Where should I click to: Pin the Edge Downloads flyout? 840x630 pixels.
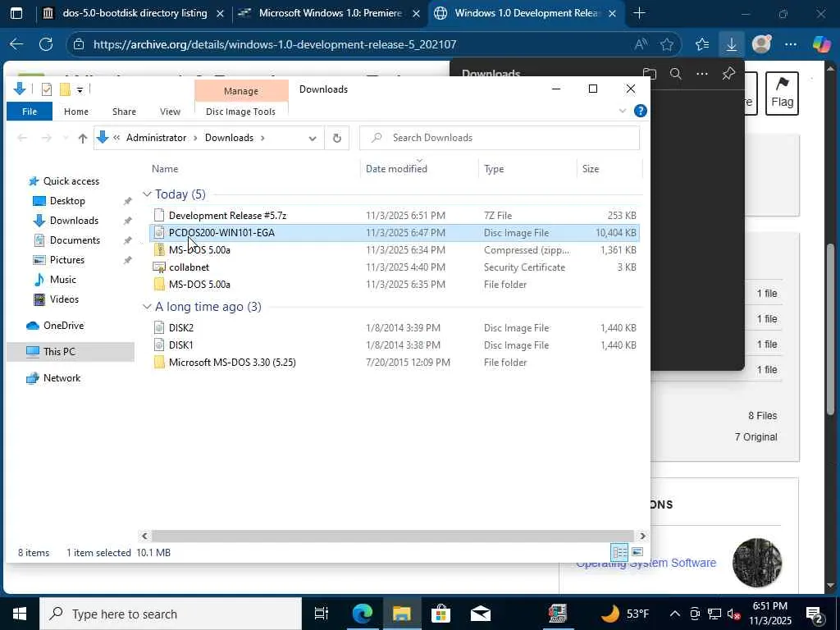pyautogui.click(x=728, y=74)
